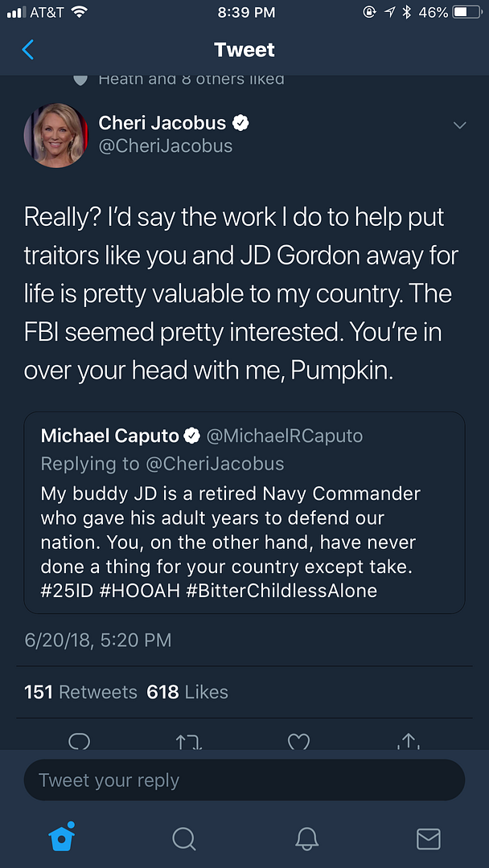Open Cheri Jacobus profile picture
The height and width of the screenshot is (868, 489).
[x=56, y=135]
